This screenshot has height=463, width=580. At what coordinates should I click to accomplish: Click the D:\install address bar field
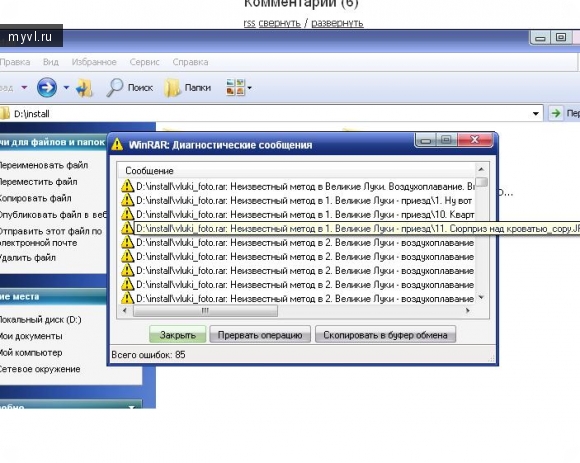[272, 114]
